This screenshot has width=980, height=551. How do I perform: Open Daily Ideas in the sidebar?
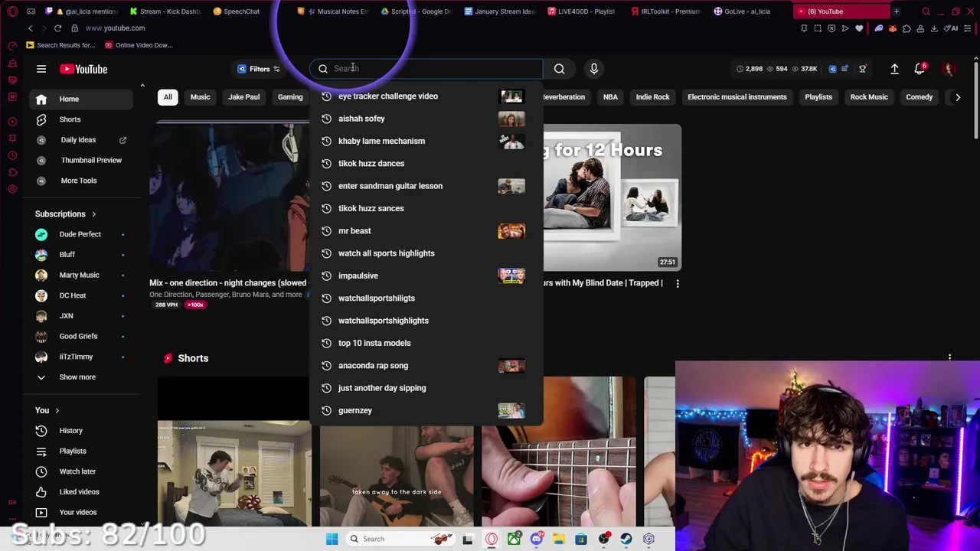(x=80, y=140)
